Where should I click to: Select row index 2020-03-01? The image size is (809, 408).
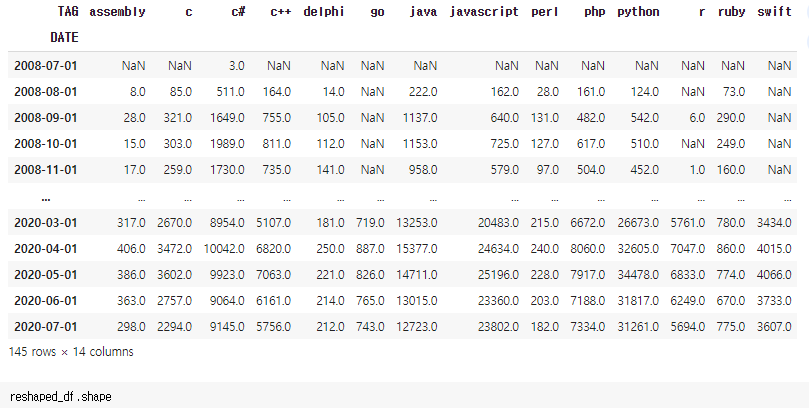click(45, 223)
